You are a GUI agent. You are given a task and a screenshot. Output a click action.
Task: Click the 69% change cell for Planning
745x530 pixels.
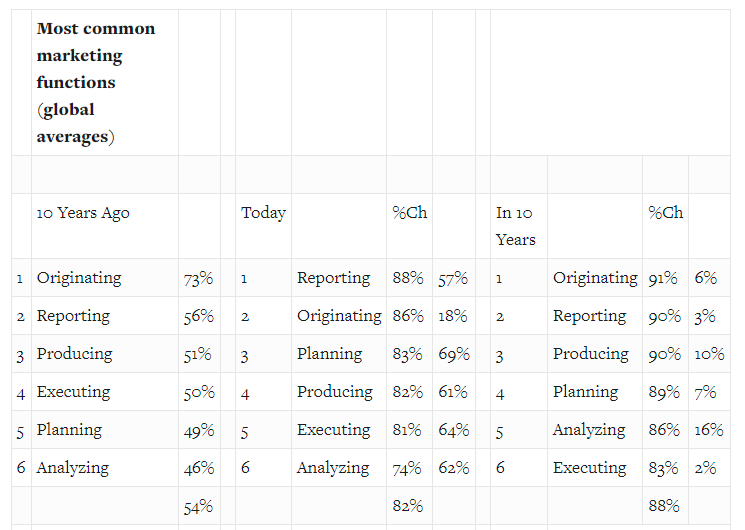(453, 355)
